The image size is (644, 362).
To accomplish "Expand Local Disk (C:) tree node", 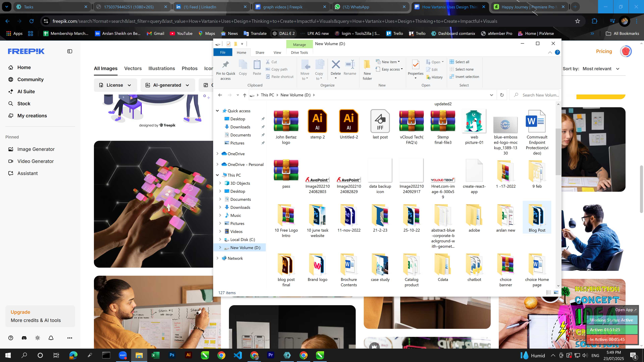I will click(x=220, y=240).
